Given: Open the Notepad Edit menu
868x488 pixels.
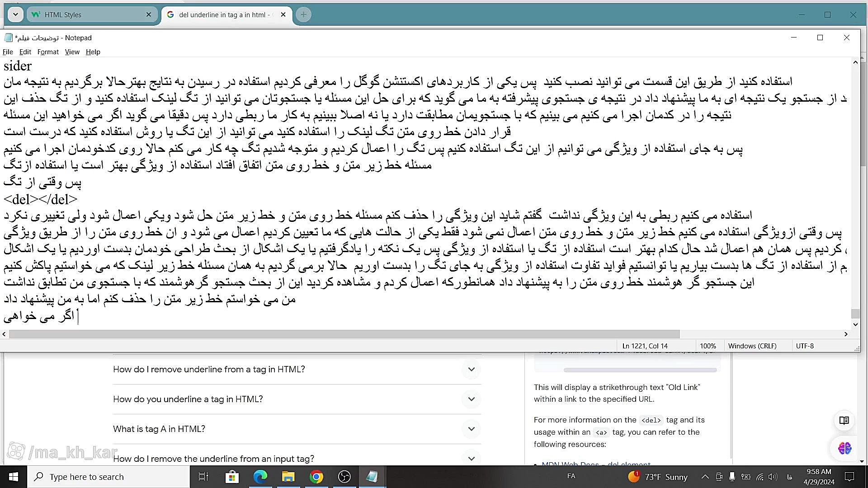Looking at the screenshot, I should click(25, 52).
